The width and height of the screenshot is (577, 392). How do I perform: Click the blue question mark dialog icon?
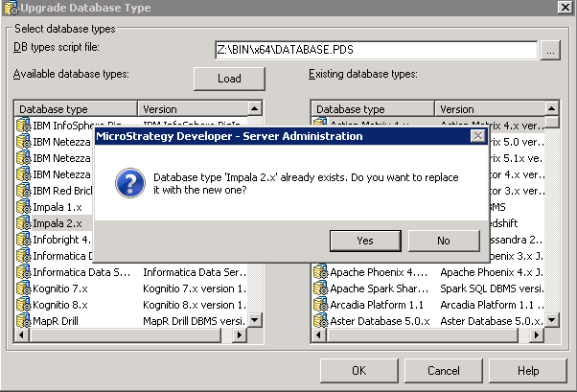point(130,183)
